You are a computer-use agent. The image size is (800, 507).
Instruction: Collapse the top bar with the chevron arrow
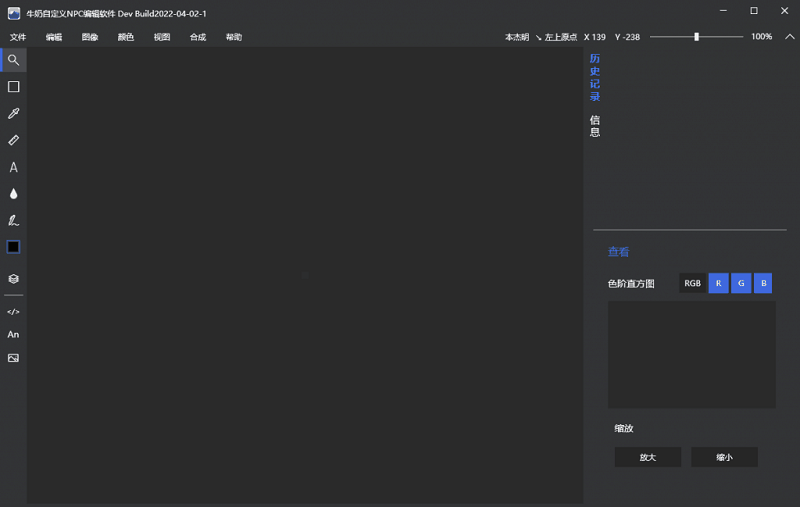click(790, 37)
